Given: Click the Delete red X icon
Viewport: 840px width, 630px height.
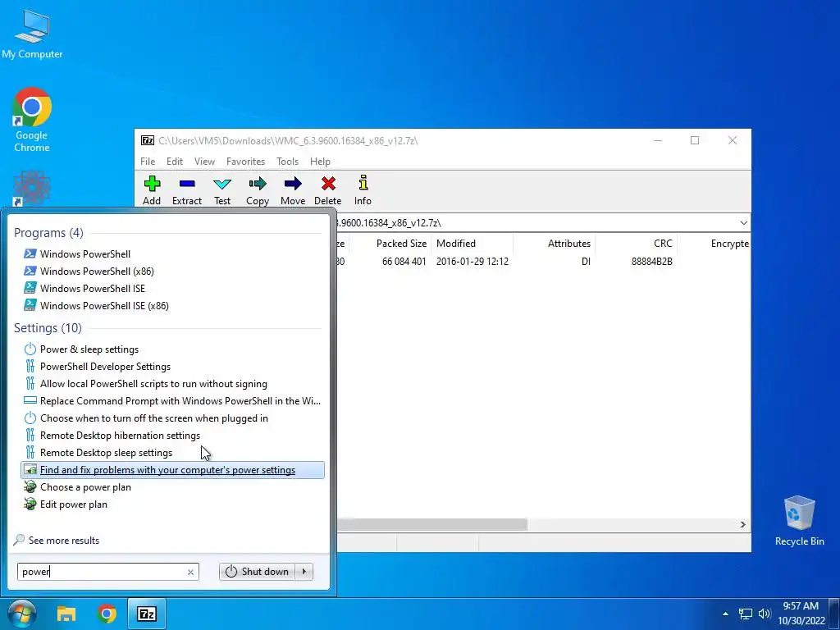Looking at the screenshot, I should pyautogui.click(x=328, y=190).
